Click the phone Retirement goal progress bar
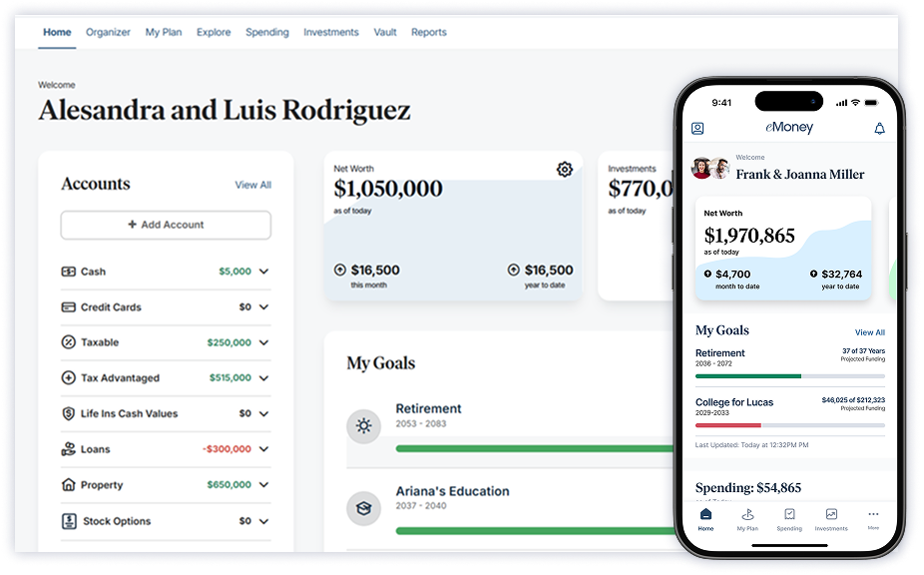This screenshot has height=575, width=924. coord(789,376)
